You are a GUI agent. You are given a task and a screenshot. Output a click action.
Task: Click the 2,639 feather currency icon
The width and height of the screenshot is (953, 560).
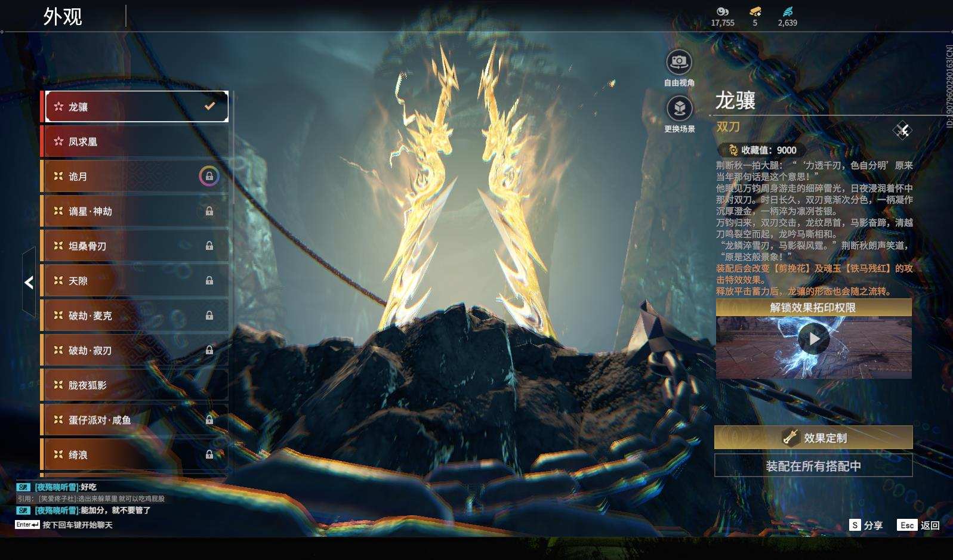tap(788, 11)
